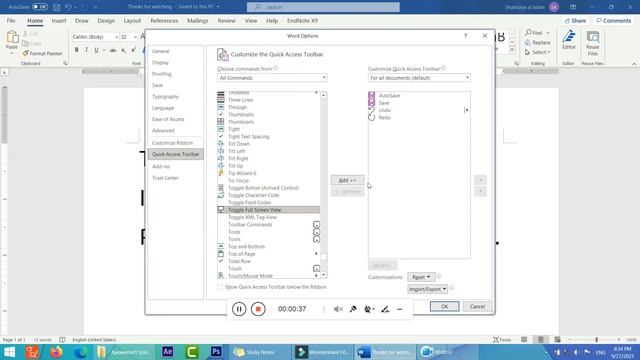Switch to the Design ribbon tab
The height and width of the screenshot is (360, 640).
pos(106,20)
